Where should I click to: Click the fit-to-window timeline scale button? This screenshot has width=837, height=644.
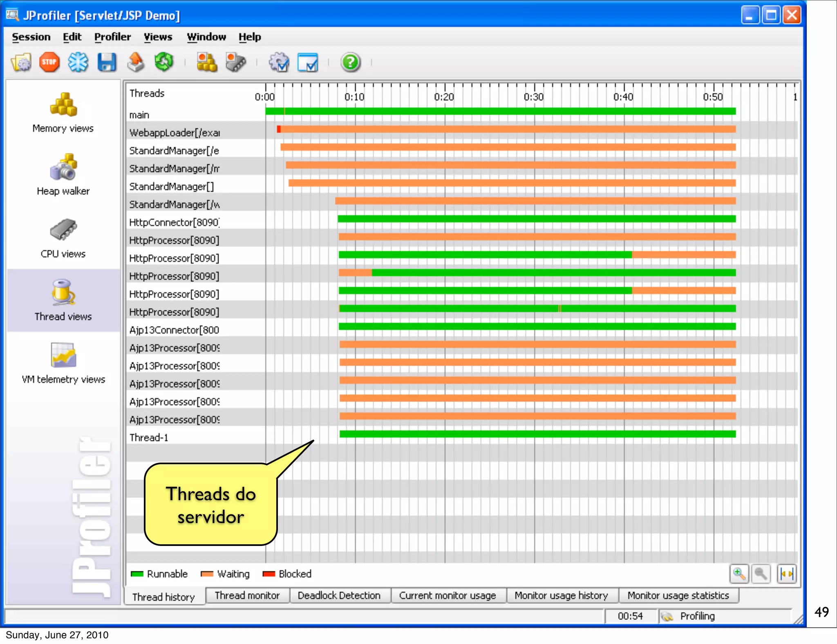pos(786,574)
